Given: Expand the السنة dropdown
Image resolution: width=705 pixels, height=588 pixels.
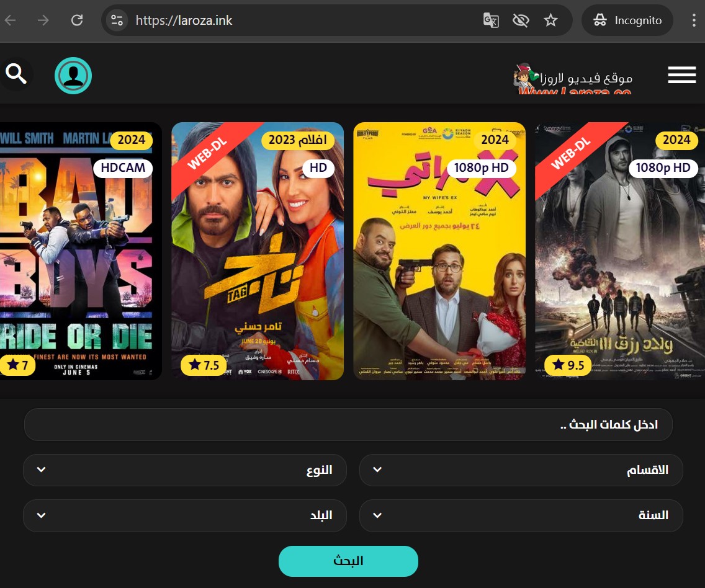Looking at the screenshot, I should (521, 515).
